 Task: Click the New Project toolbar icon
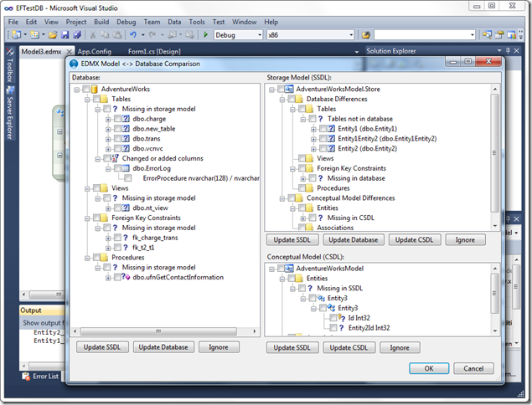point(16,34)
